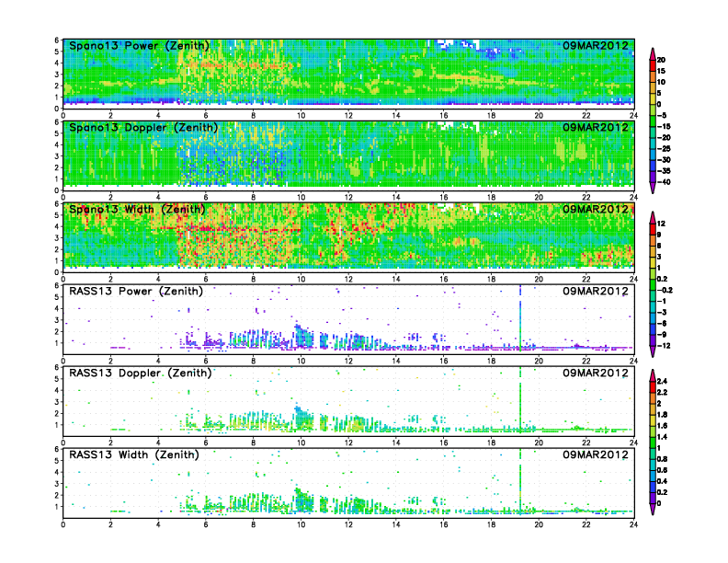
Task: Click the 09MAR2012 date in RASS13 Width panel
Action: (596, 454)
